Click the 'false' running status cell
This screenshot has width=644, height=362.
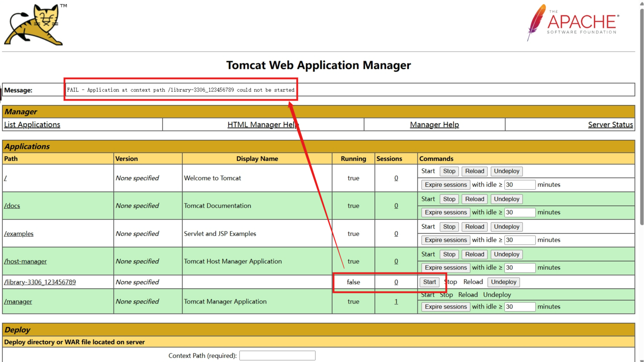point(353,282)
